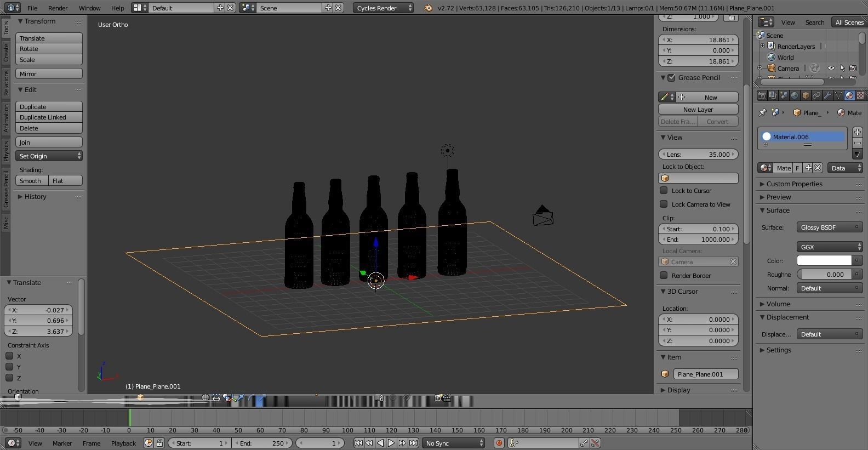Jump to first frame in timeline

(358, 443)
